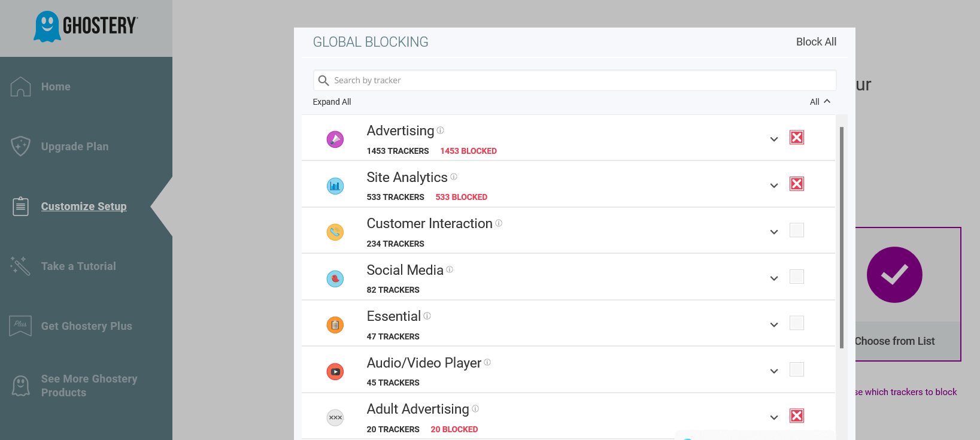
Task: Click the Block All button
Action: tap(816, 42)
